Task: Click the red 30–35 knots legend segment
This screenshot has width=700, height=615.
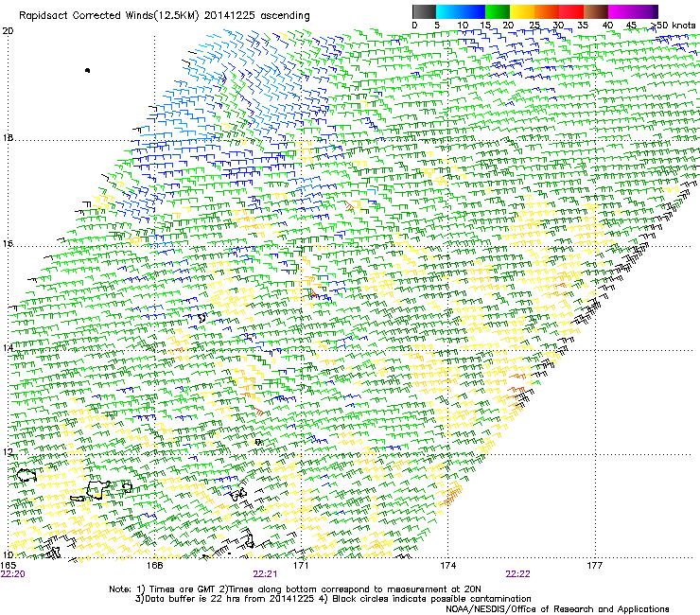Action: pyautogui.click(x=571, y=11)
